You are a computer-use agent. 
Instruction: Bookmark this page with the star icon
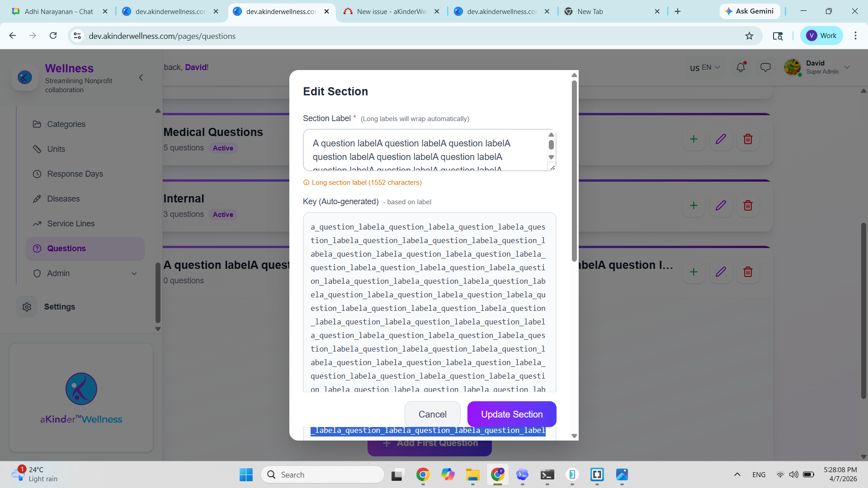(x=749, y=36)
